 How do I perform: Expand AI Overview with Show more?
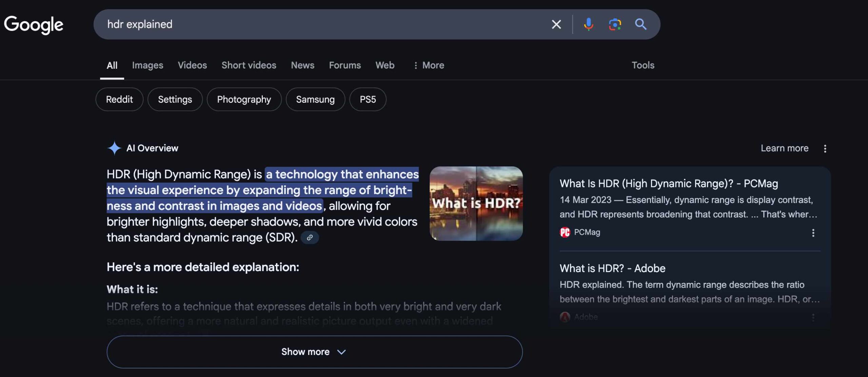pos(314,352)
